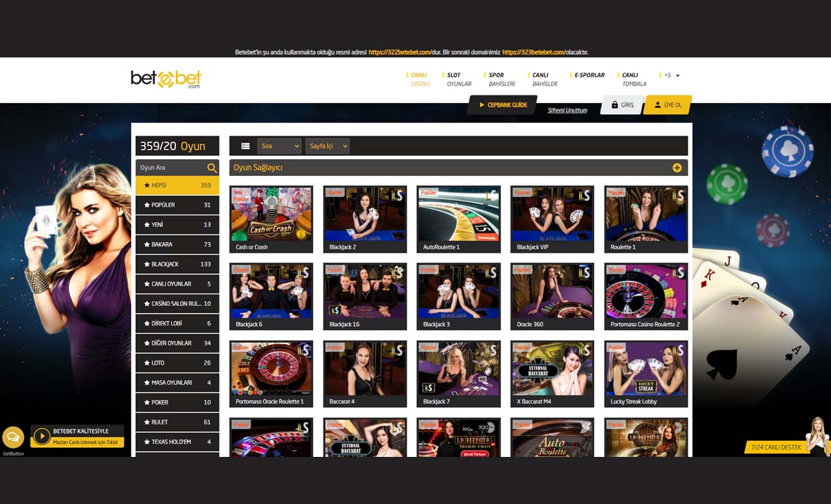
Task: Open the X Baccarat M4 game
Action: (x=553, y=374)
